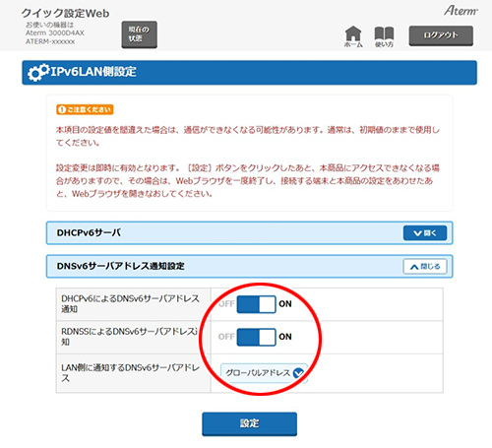Click the gear icon beside IPv6LAN側設定
Viewport: 492px width, 448px height.
(38, 72)
